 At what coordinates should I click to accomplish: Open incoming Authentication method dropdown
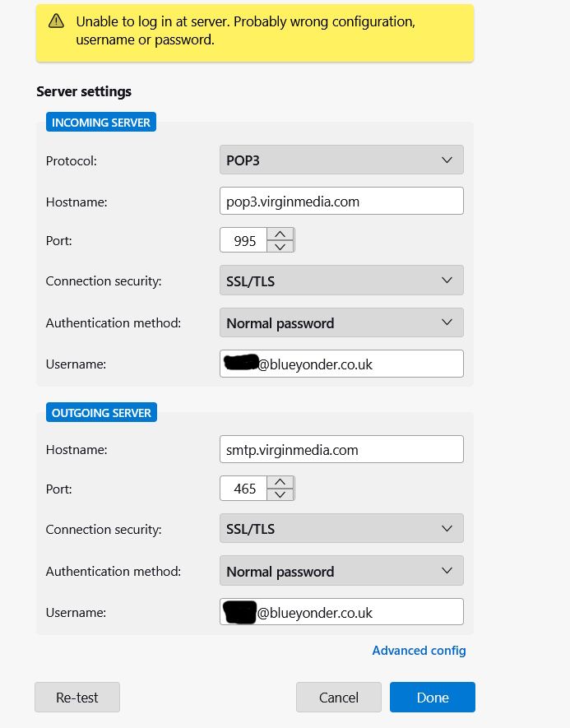[x=341, y=322]
